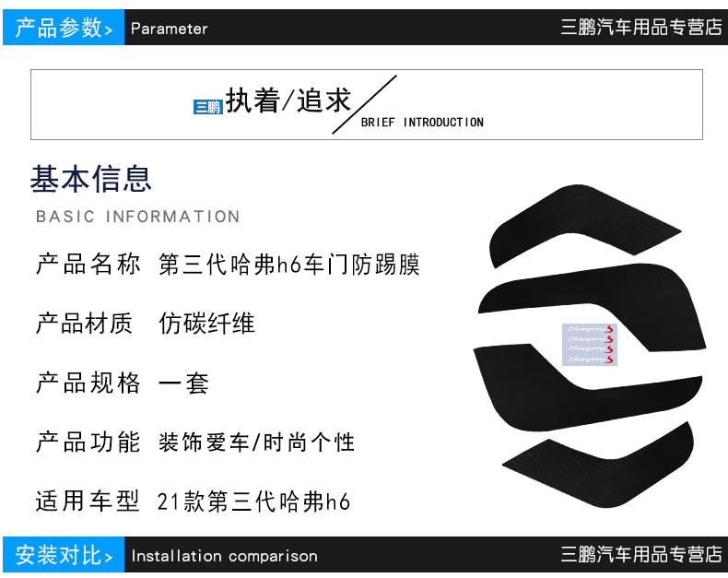Click the 产品规格 label
Viewport: 728px width, 578px height.
[x=88, y=383]
